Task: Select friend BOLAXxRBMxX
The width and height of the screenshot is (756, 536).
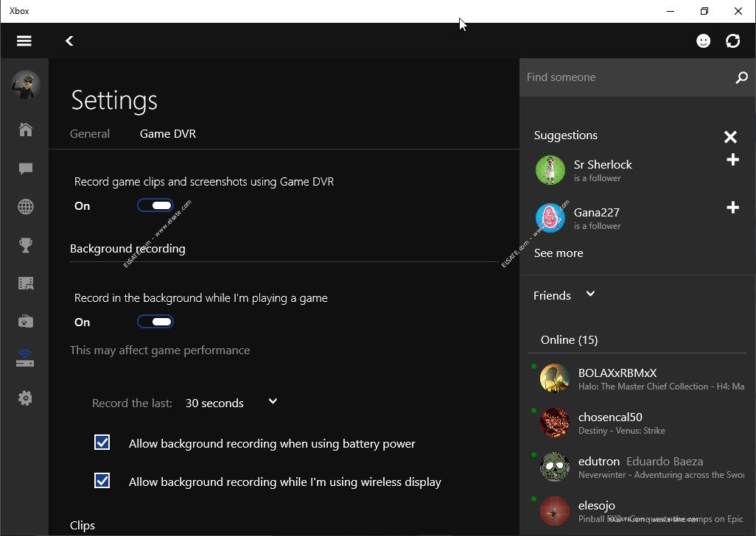Action: click(637, 378)
